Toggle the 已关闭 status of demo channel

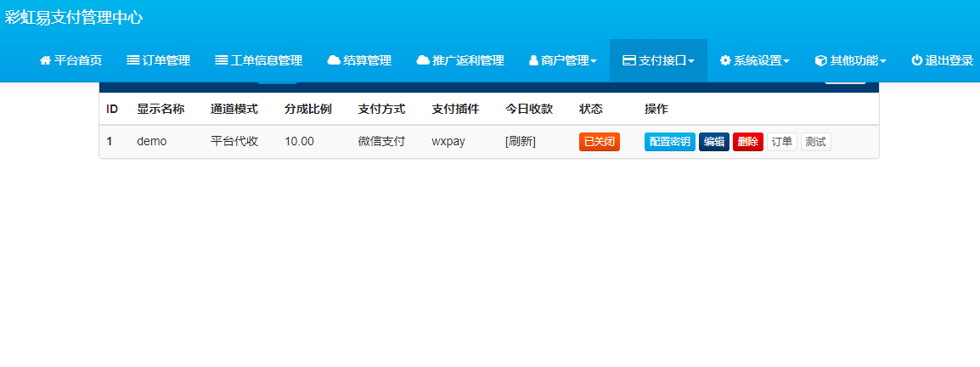599,142
